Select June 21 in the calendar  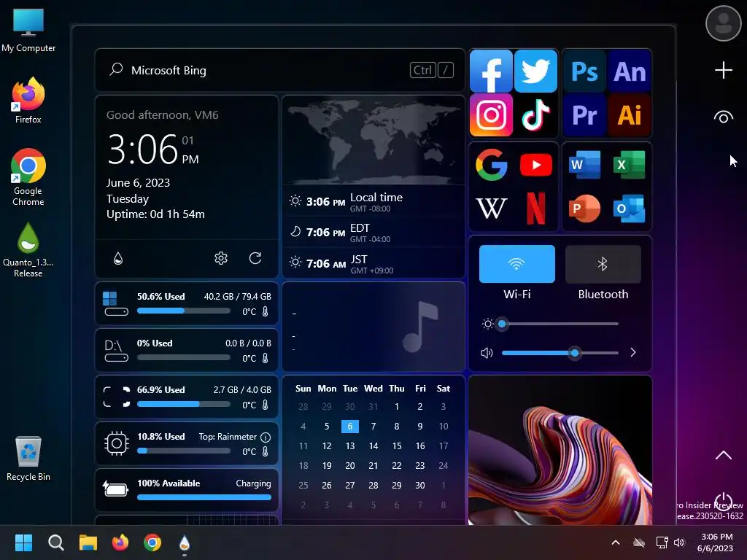coord(373,466)
